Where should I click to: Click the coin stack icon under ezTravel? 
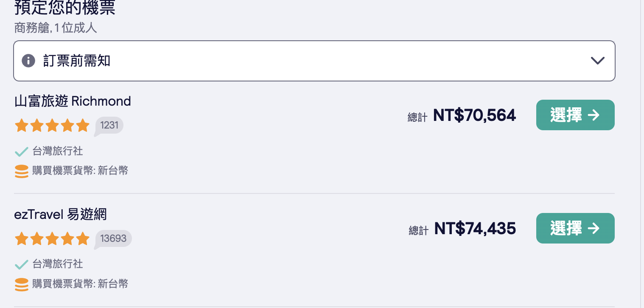click(x=22, y=284)
